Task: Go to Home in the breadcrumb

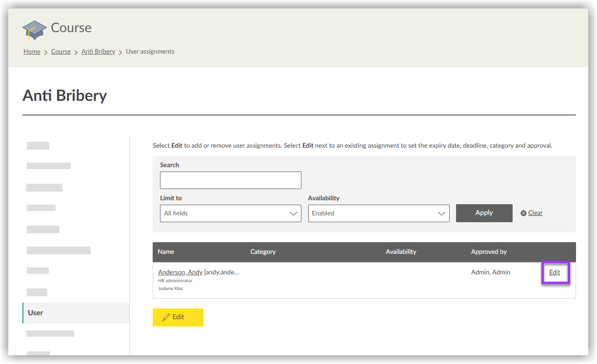Action: point(32,52)
